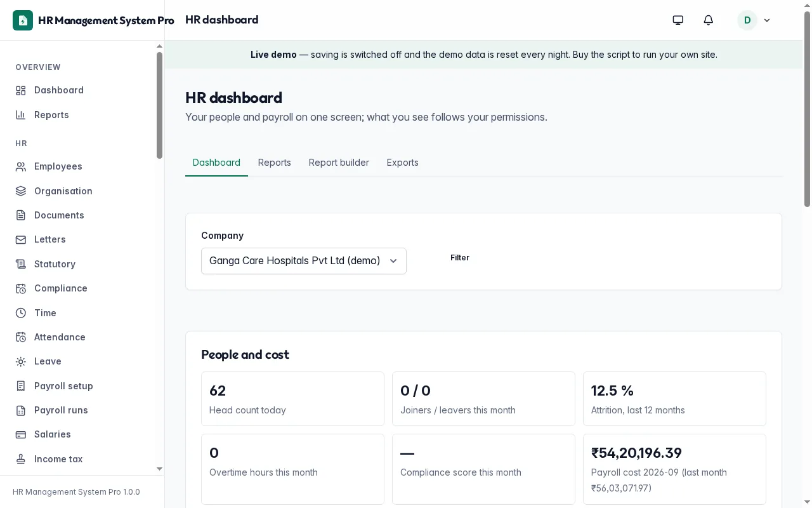Image resolution: width=812 pixels, height=508 pixels.
Task: Click the People and cost heading
Action: coord(245,354)
